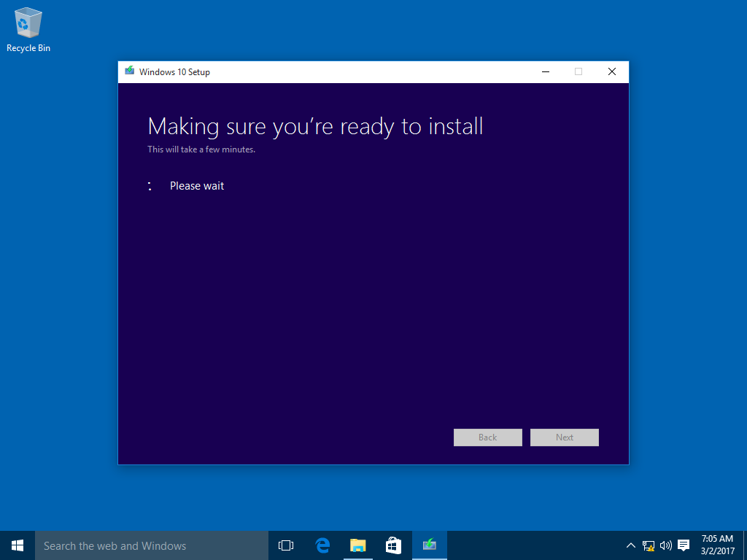
Task: Click the 'Windows 10 Setup' title text
Action: tap(174, 72)
